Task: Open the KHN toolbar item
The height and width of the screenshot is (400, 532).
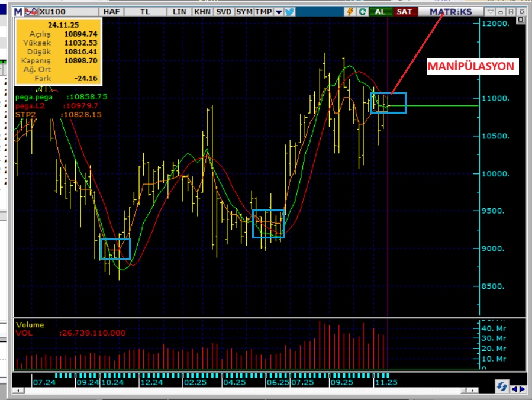Action: point(202,12)
